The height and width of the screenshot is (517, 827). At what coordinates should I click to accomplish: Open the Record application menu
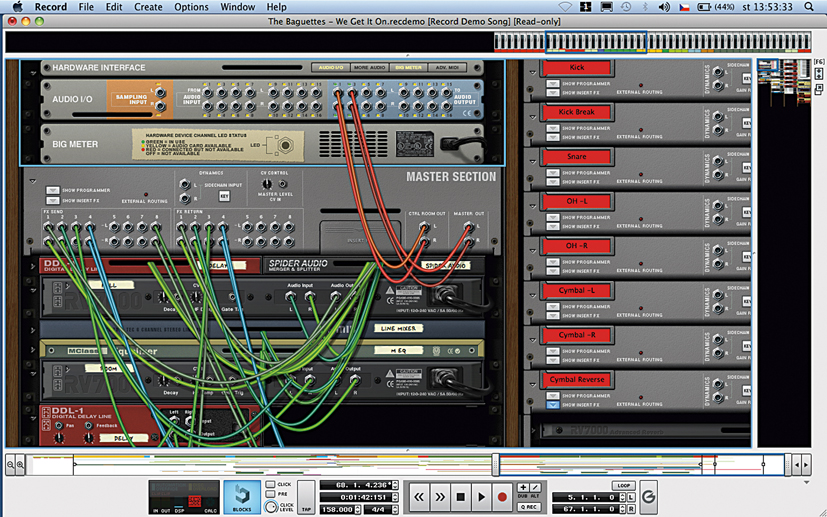pyautogui.click(x=51, y=7)
